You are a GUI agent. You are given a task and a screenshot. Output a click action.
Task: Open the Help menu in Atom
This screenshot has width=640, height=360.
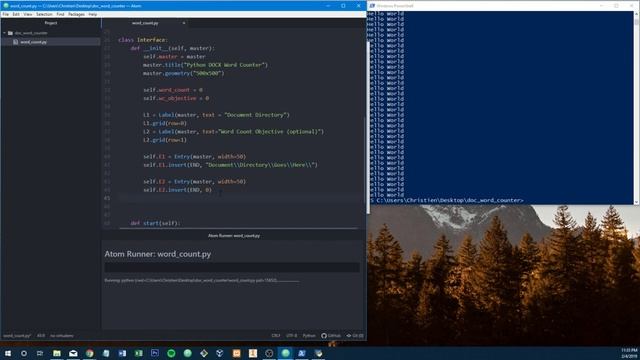pos(93,14)
